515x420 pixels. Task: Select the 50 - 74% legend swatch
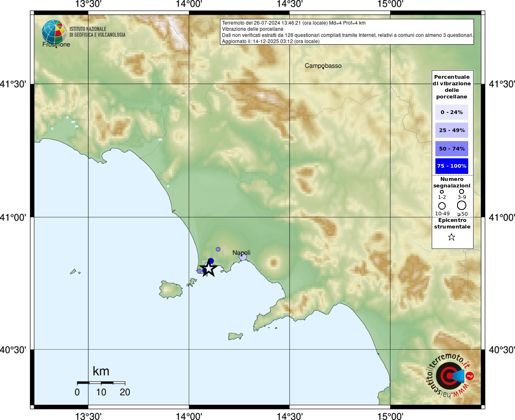click(x=451, y=148)
